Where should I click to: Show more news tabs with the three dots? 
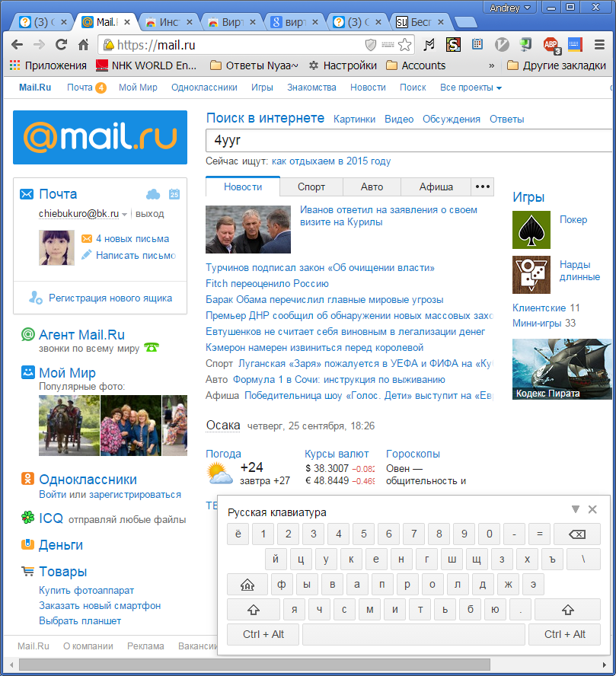click(482, 187)
